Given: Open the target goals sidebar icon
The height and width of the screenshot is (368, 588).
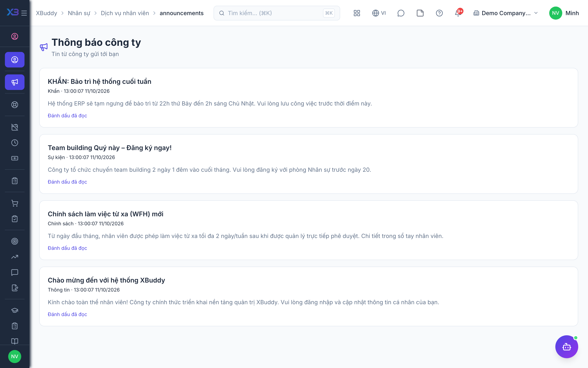Looking at the screenshot, I should pos(14,241).
